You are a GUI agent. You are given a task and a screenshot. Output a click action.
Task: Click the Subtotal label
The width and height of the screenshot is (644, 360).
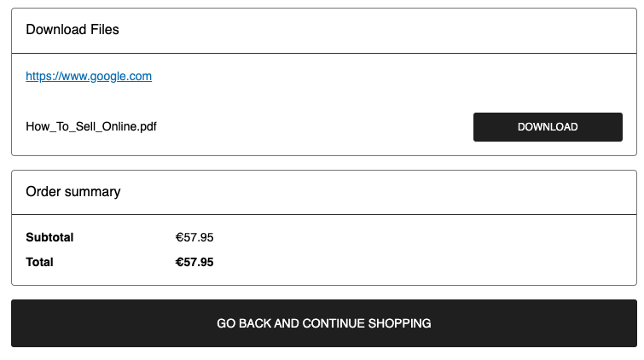click(49, 237)
